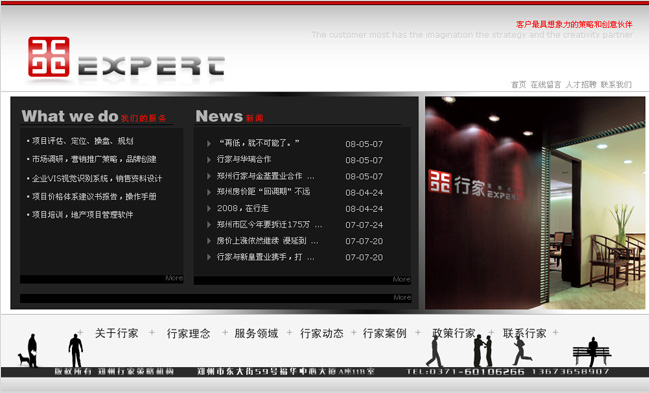Click plus sign before 关于行家
The image size is (650, 393).
(x=80, y=332)
